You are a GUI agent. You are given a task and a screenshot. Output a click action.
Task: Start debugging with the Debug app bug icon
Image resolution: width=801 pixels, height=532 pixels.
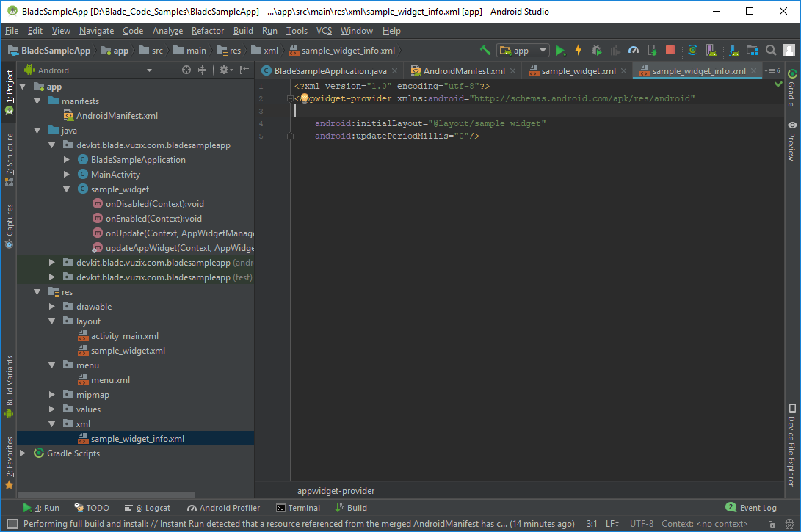(x=596, y=50)
